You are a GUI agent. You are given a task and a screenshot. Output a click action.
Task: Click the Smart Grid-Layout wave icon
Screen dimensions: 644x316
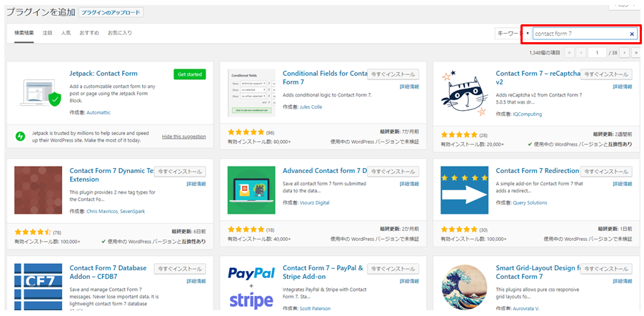coord(465,287)
